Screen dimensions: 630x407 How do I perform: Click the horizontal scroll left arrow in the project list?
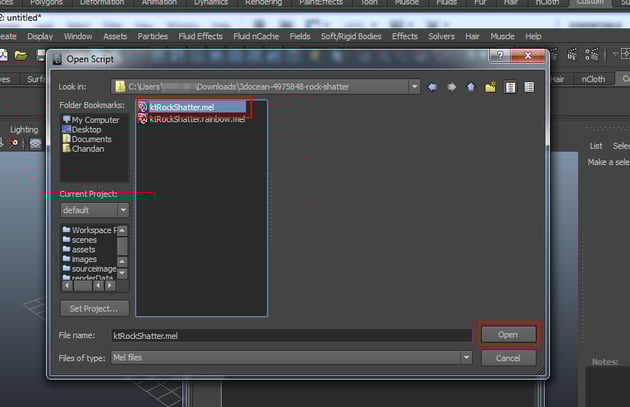tap(68, 286)
